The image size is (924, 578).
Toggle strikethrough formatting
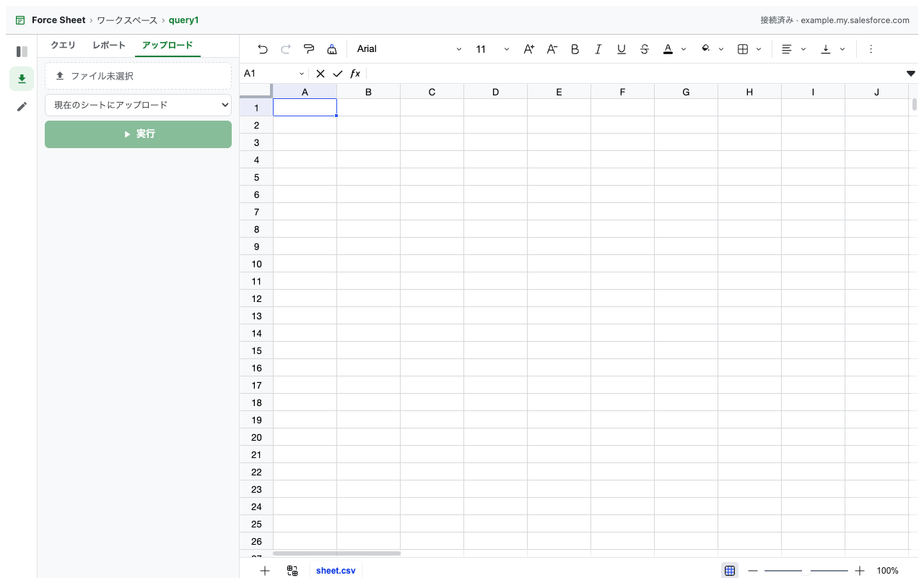click(x=645, y=49)
